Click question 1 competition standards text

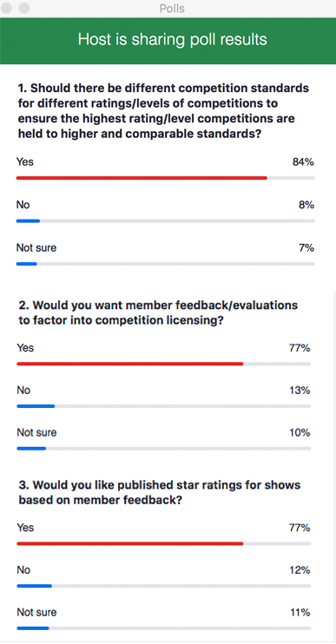163,111
